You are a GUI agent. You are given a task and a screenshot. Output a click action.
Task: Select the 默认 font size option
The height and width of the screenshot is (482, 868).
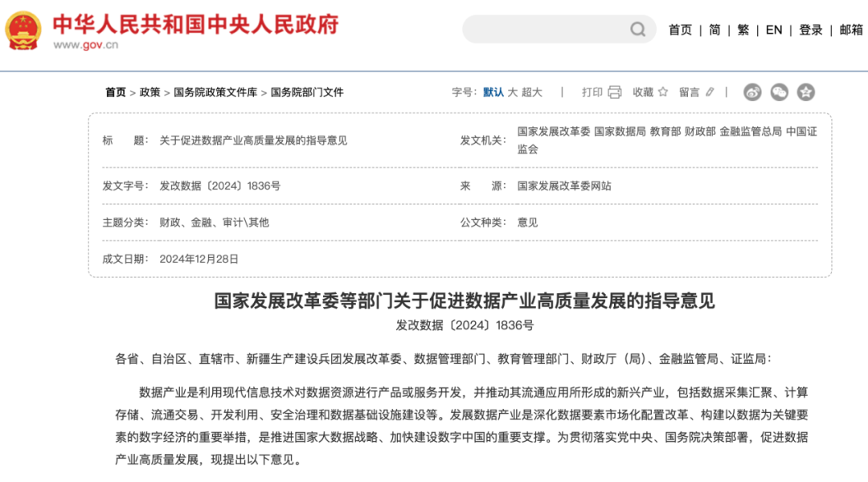pos(493,92)
